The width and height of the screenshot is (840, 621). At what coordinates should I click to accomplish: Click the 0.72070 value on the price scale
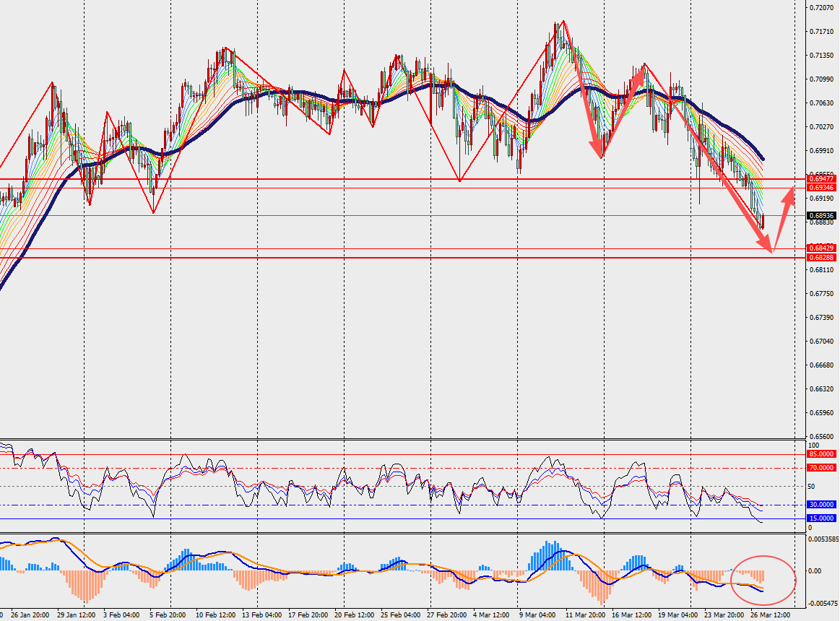(822, 8)
